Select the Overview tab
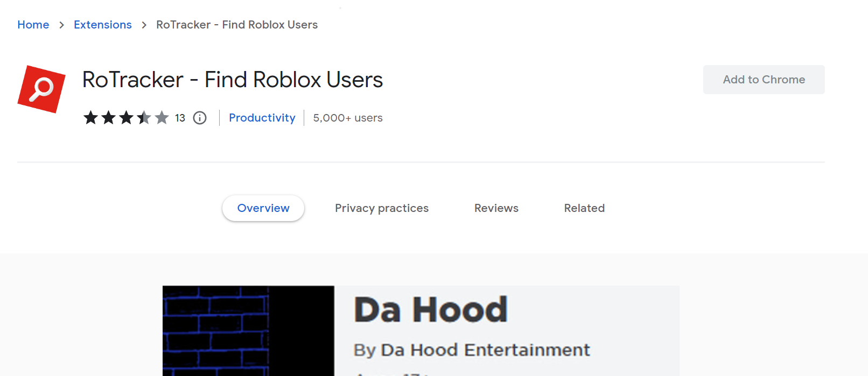Image resolution: width=868 pixels, height=376 pixels. (263, 208)
